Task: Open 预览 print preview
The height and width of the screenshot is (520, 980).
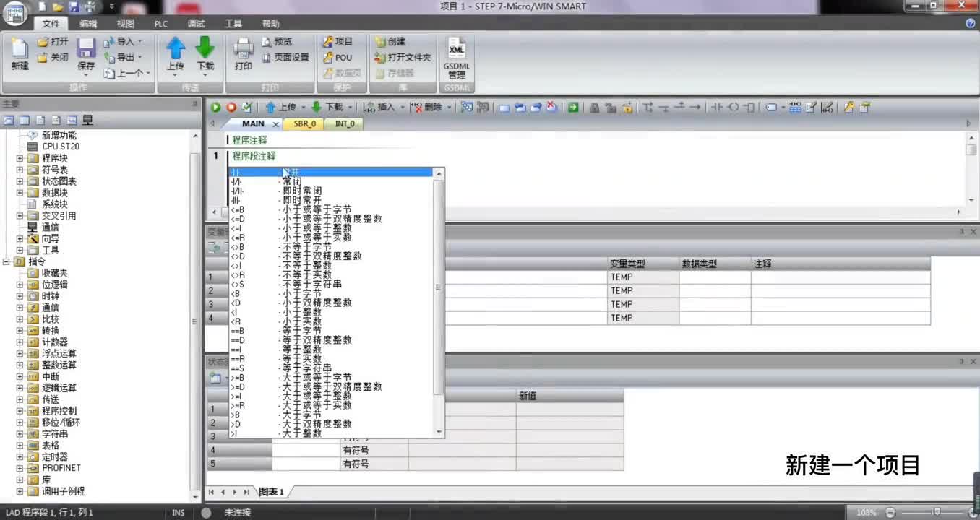Action: click(278, 42)
